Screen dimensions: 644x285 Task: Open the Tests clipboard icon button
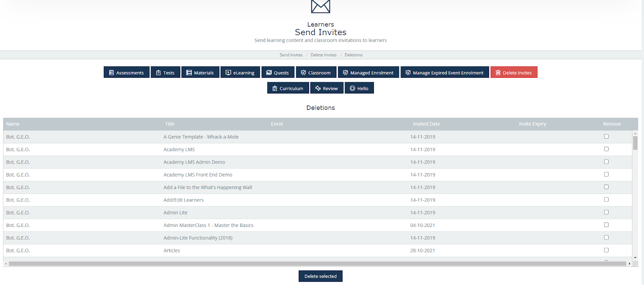pyautogui.click(x=159, y=73)
